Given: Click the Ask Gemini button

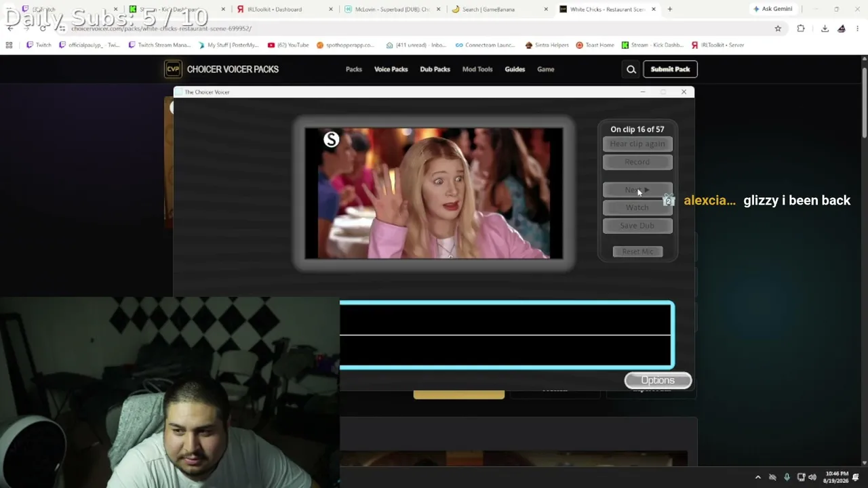Looking at the screenshot, I should [772, 9].
